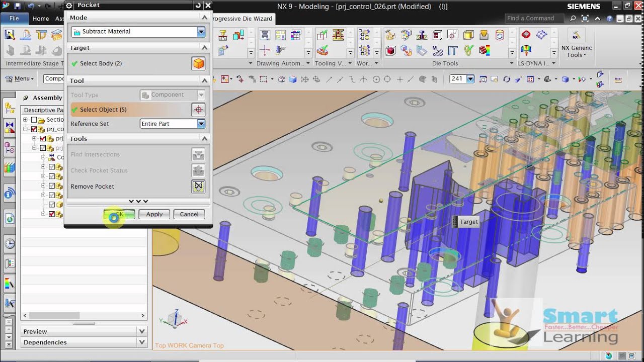Open the Part Navigator tab in the resource bar
The image size is (644, 362).
[10, 148]
